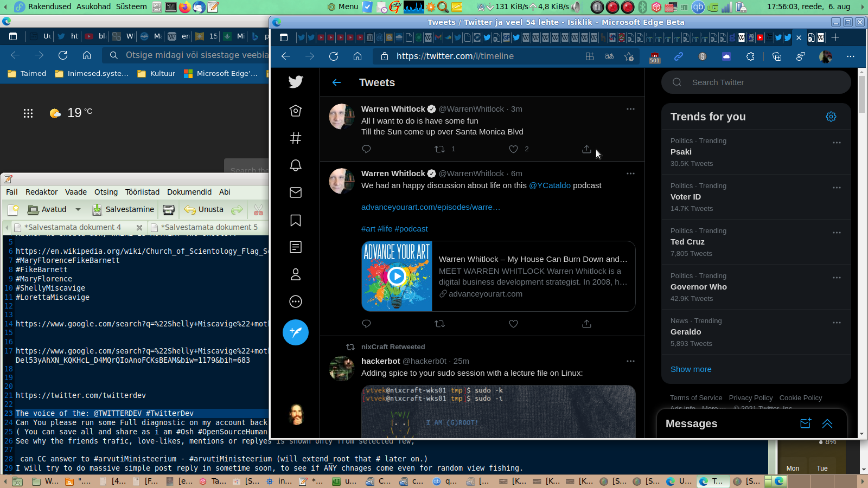Open Twitter Bookmarks icon

(x=296, y=220)
